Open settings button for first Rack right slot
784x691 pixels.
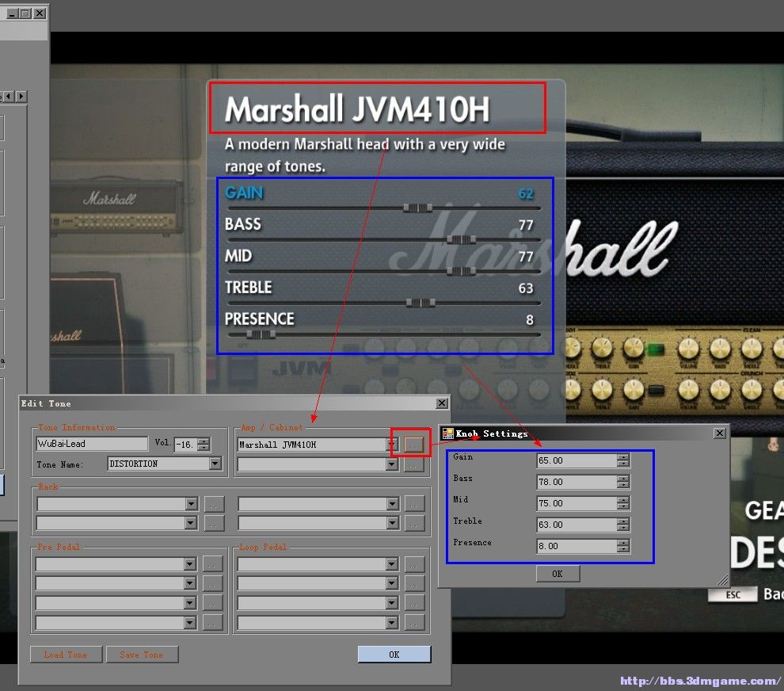coord(414,504)
